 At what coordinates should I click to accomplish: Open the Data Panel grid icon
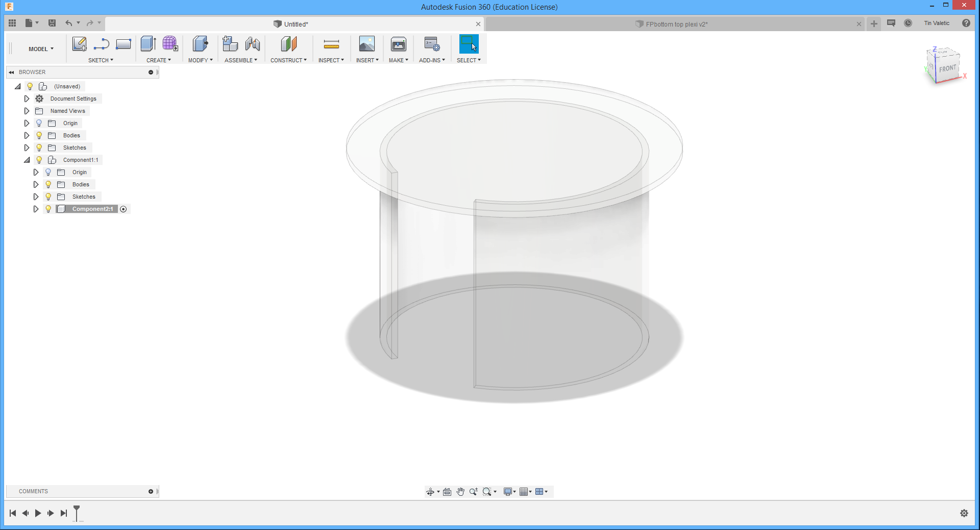pos(12,23)
